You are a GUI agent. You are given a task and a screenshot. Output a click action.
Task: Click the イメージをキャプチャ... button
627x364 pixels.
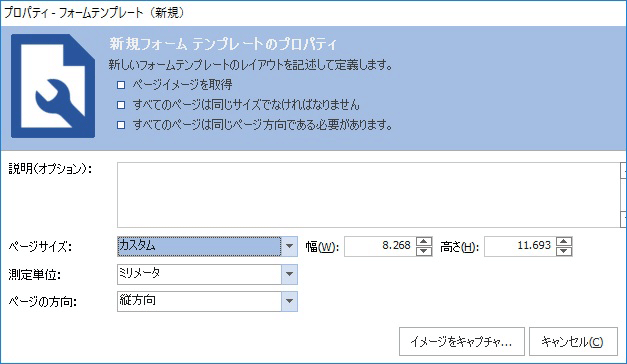[461, 342]
